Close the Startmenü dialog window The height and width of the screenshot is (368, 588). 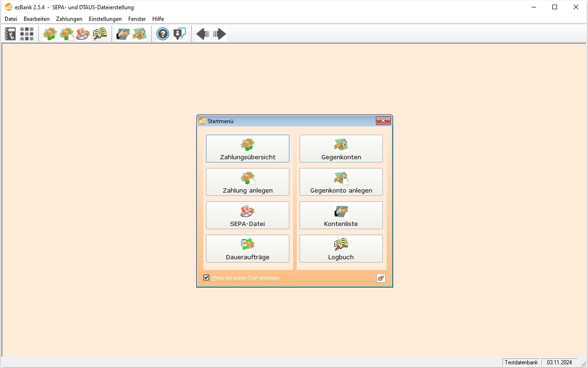pos(383,121)
